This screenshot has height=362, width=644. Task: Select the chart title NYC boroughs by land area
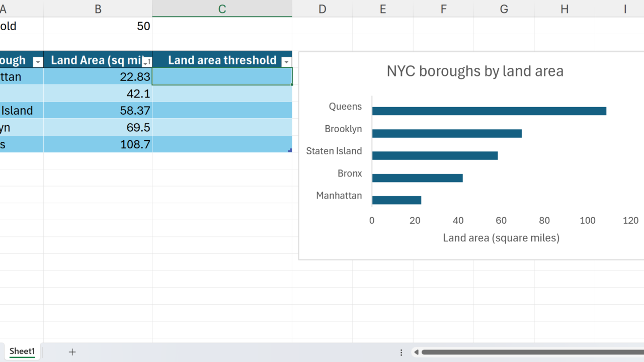pyautogui.click(x=474, y=71)
